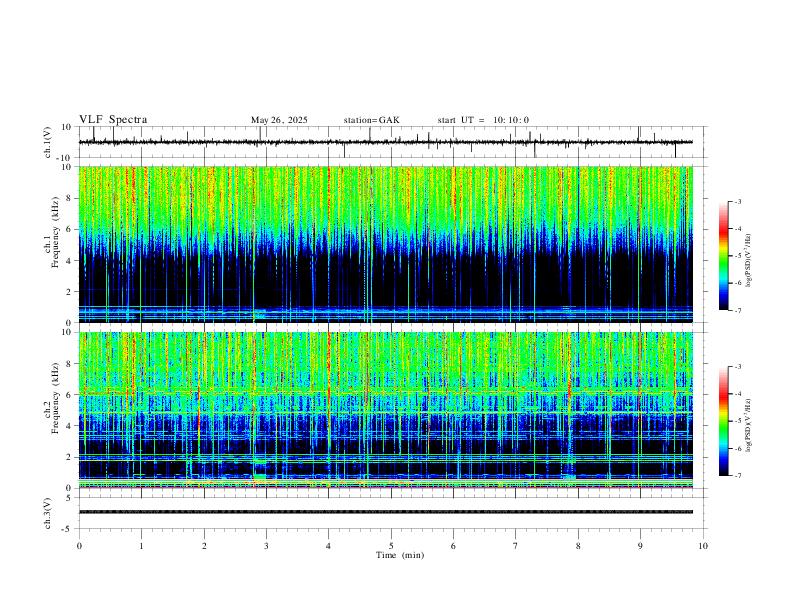
Task: Click the 'VLF Spectra' title text
Action: [x=113, y=120]
